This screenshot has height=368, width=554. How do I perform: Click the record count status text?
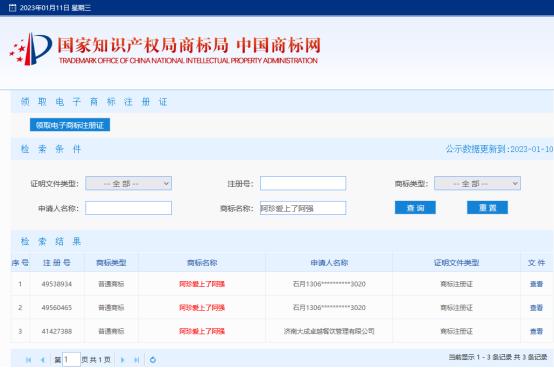click(498, 357)
